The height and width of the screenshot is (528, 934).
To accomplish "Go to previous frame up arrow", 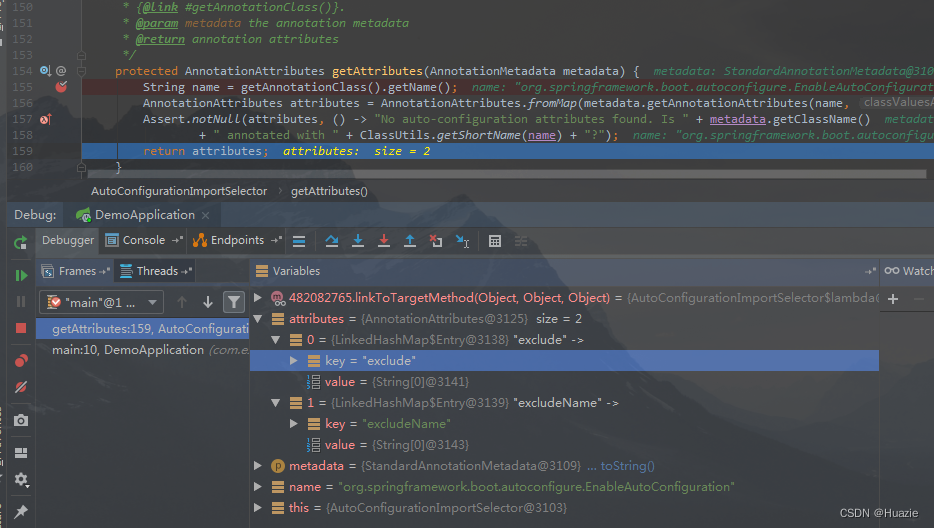I will 182,302.
